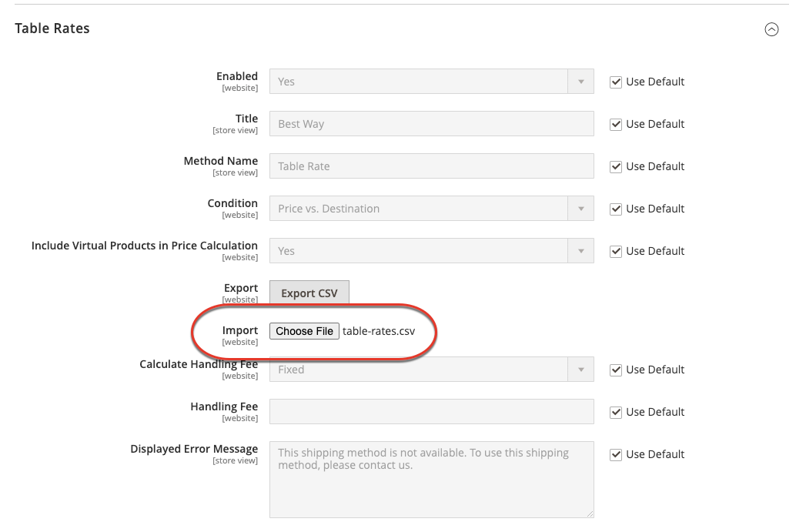The width and height of the screenshot is (806, 532).
Task: Click the Method Name field
Action: click(x=431, y=166)
